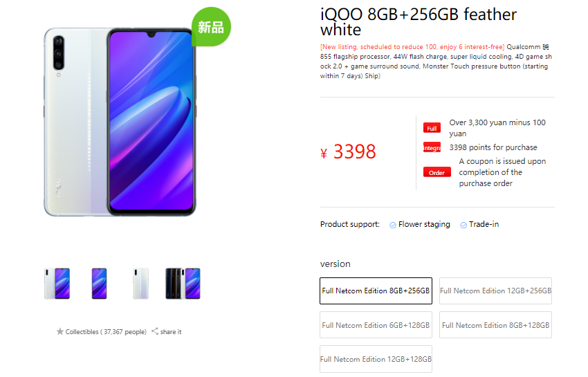Image resolution: width=588 pixels, height=377 pixels.
Task: Choose Full Netcom Edition 8GB+128GB option
Action: pyautogui.click(x=495, y=325)
